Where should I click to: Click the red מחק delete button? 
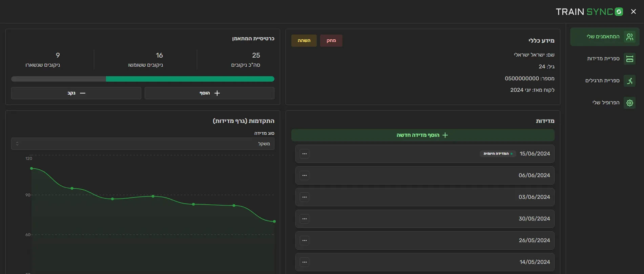(331, 41)
